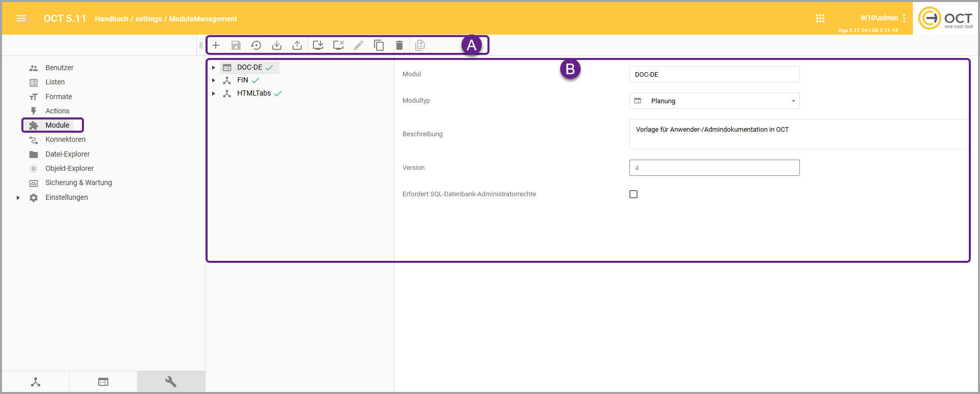The width and height of the screenshot is (980, 394).
Task: Switch to the wrench settings tab
Action: coord(171,382)
